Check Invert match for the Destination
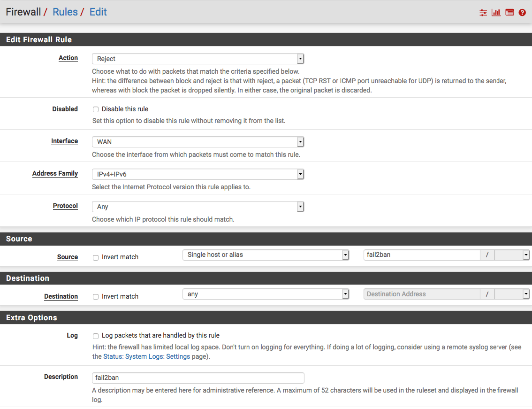Image resolution: width=532 pixels, height=409 pixels. coord(96,296)
